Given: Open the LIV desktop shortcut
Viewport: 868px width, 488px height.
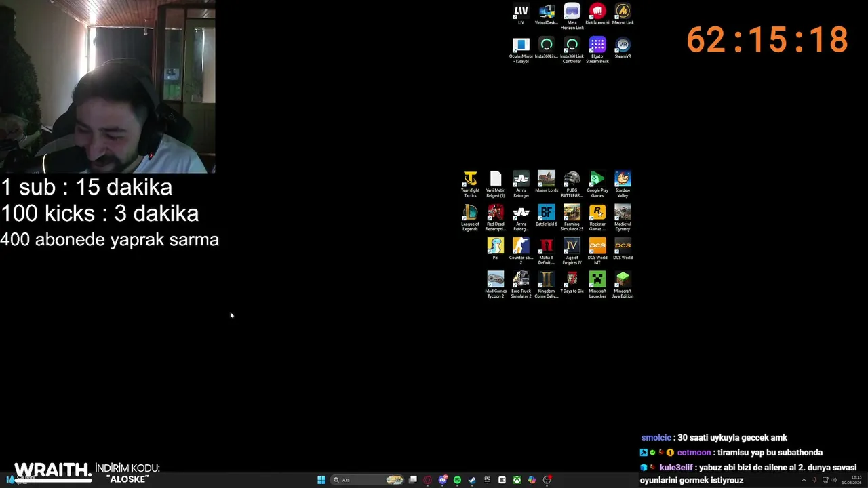Looking at the screenshot, I should [521, 14].
